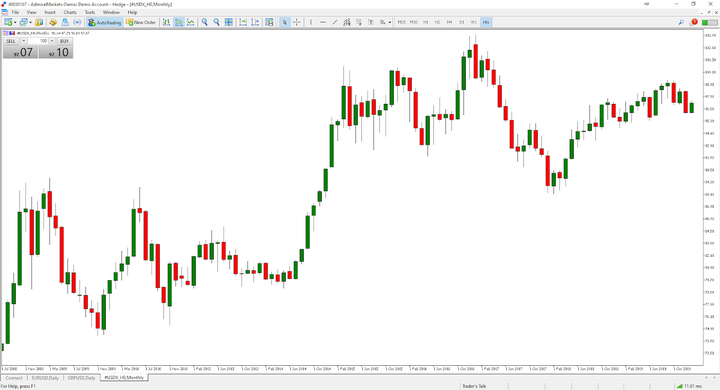This screenshot has width=720, height=390.
Task: Set timeframe to H2
Action: [x=438, y=22]
